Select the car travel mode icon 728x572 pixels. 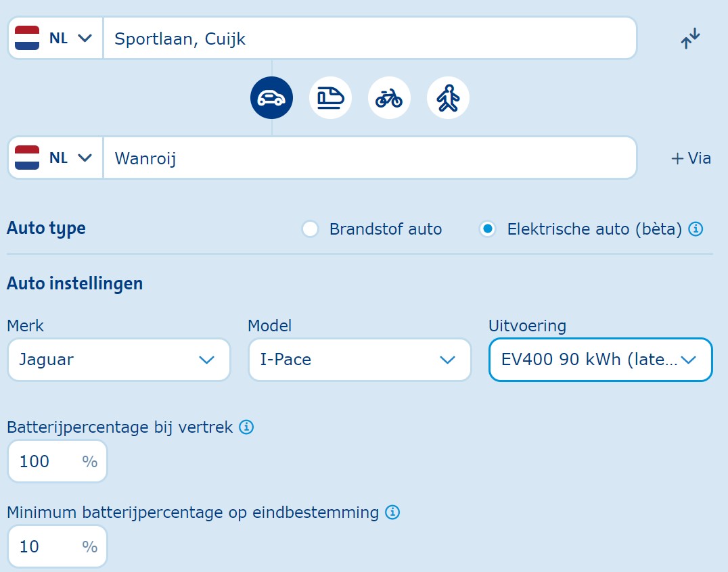tap(271, 98)
